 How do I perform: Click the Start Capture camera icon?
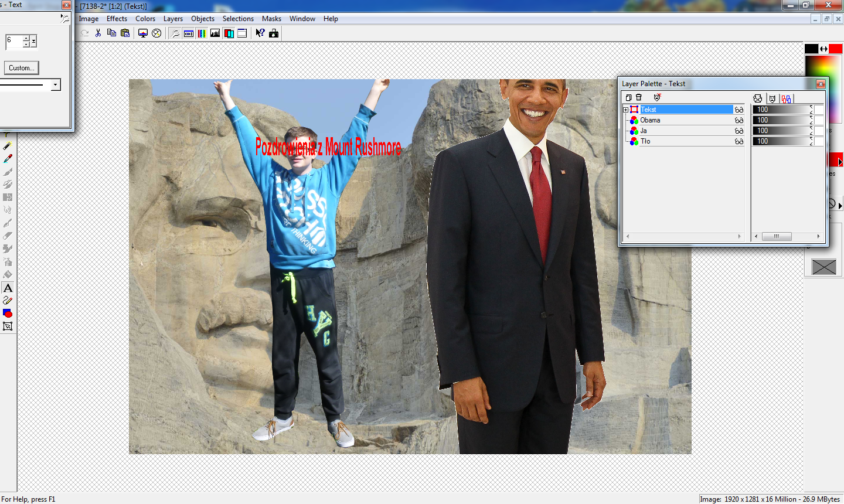274,33
